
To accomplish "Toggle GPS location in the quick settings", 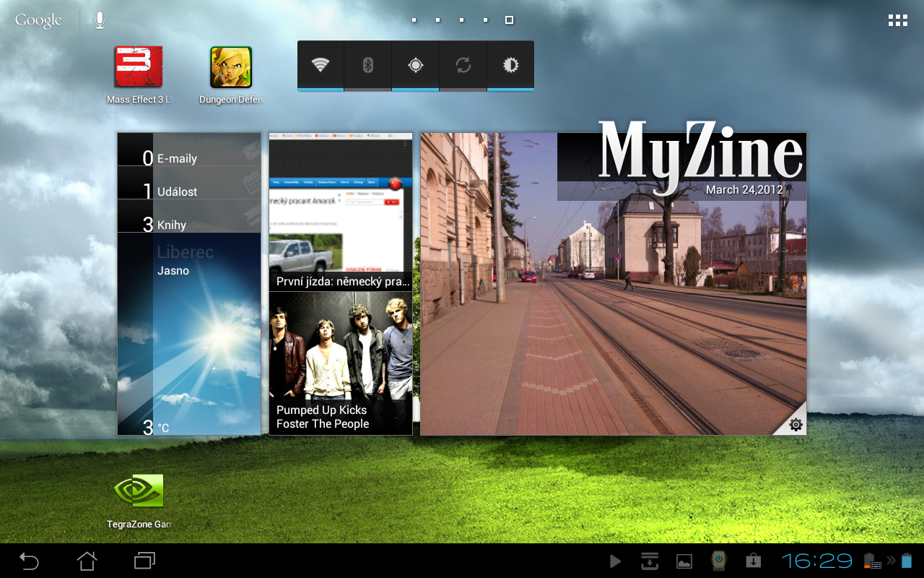I will 415,65.
